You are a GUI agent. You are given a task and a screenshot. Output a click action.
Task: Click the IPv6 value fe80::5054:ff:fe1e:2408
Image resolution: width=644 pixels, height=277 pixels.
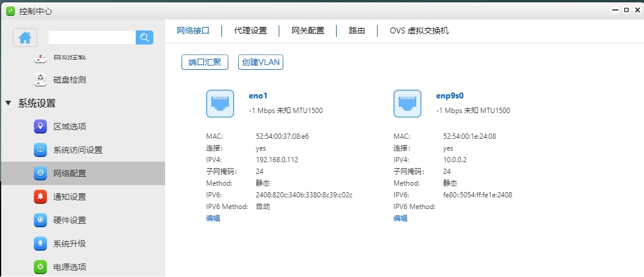coord(478,195)
